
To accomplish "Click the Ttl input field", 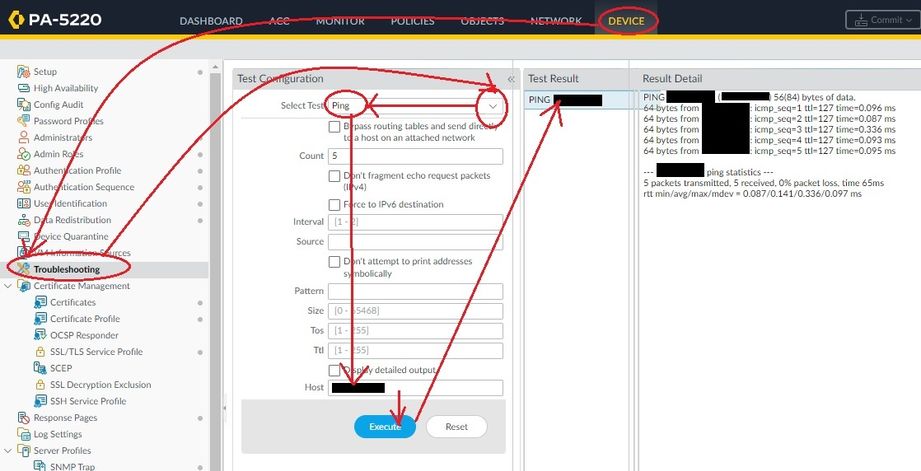I will pyautogui.click(x=415, y=351).
